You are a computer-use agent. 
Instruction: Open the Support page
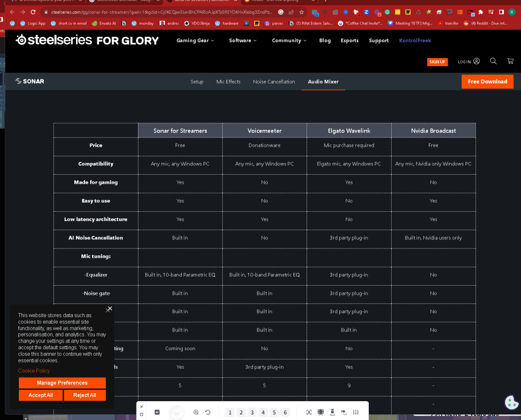378,41
